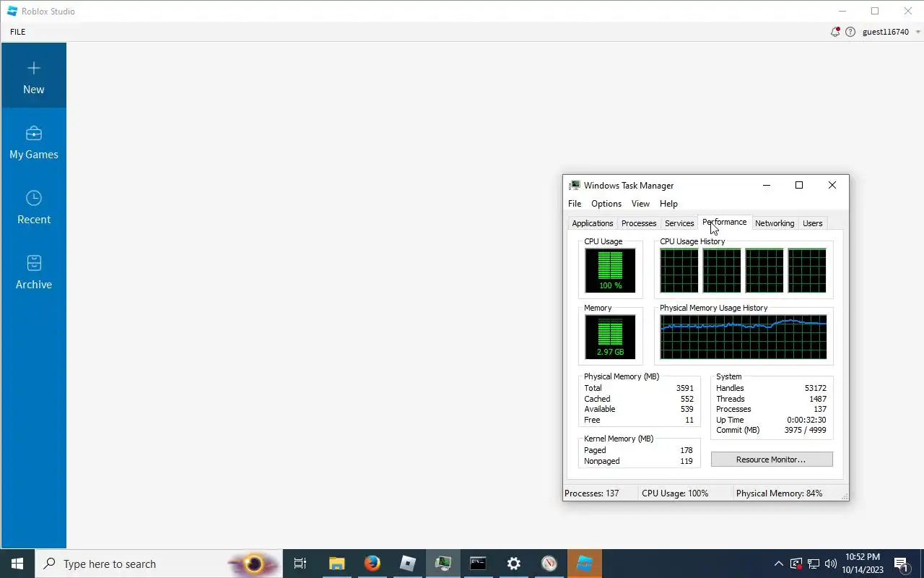This screenshot has width=924, height=578.
Task: Open the red clock-like taskbar app icon
Action: pyautogui.click(x=549, y=564)
